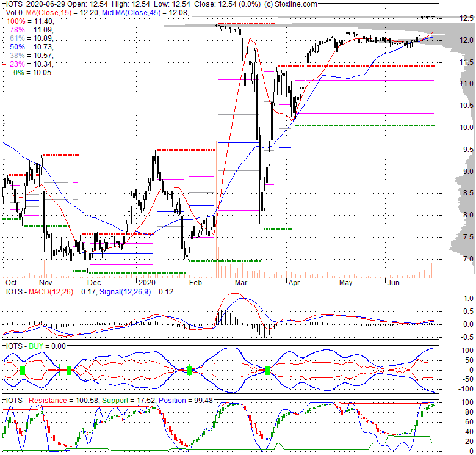Click the Open: 12.54 value
The height and width of the screenshot is (455, 476).
click(x=88, y=4)
